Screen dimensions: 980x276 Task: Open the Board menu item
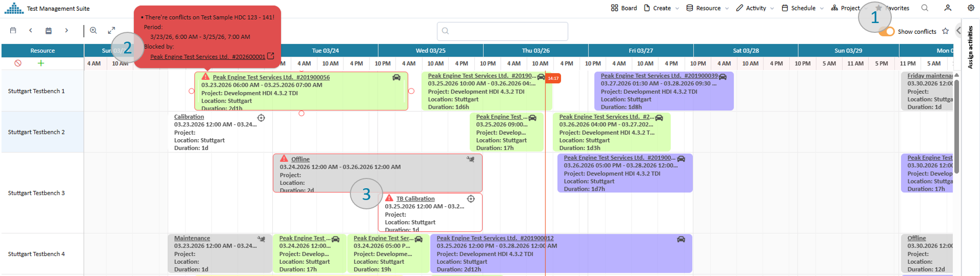[x=624, y=8]
